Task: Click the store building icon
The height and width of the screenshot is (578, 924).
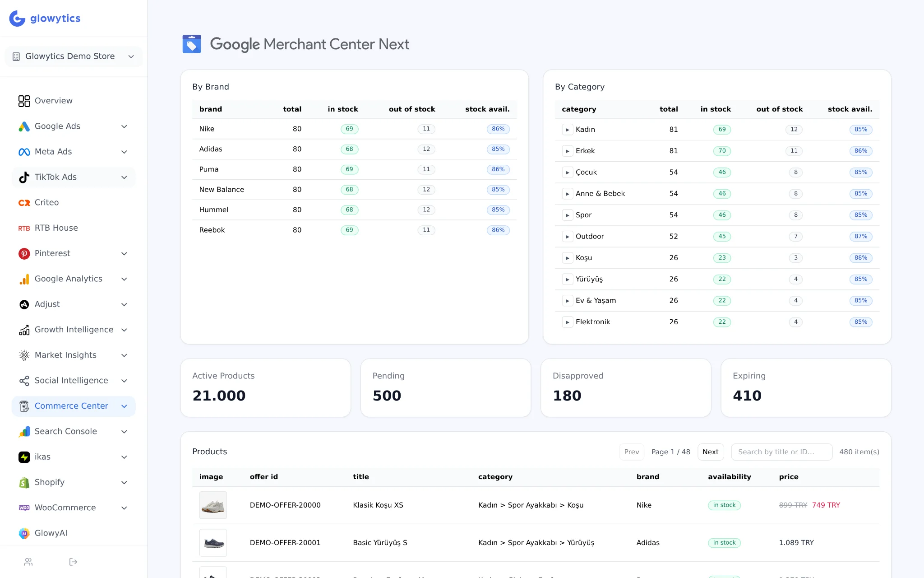Action: (x=16, y=56)
